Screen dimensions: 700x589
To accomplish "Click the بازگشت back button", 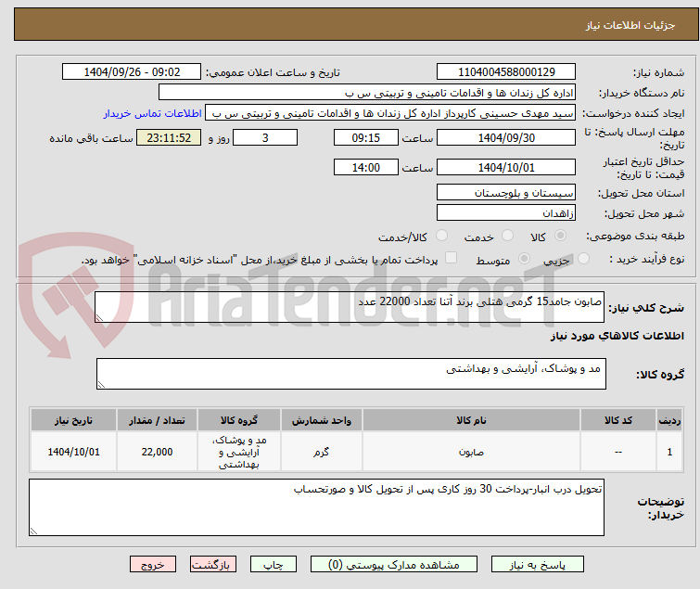I will [213, 565].
